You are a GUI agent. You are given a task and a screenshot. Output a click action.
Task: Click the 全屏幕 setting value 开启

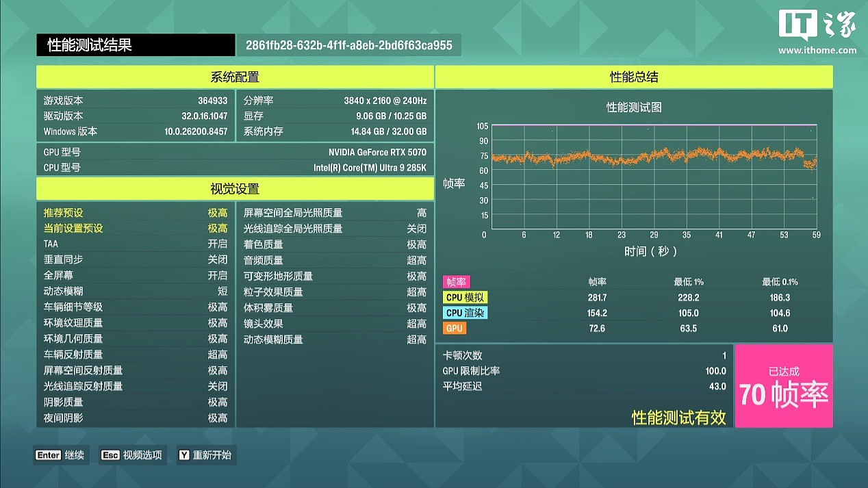tap(218, 276)
